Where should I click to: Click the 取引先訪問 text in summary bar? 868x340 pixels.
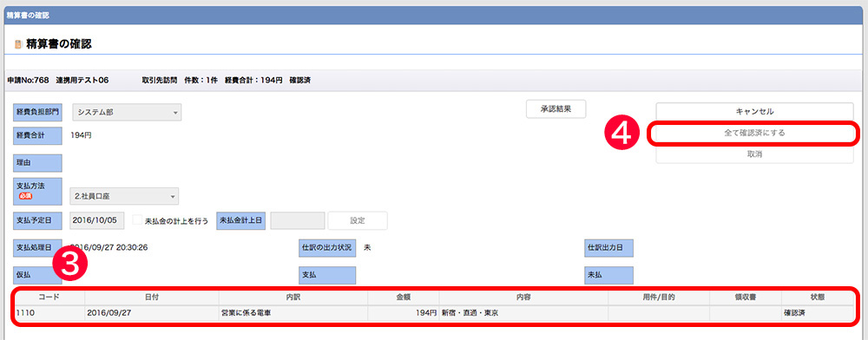tap(160, 80)
